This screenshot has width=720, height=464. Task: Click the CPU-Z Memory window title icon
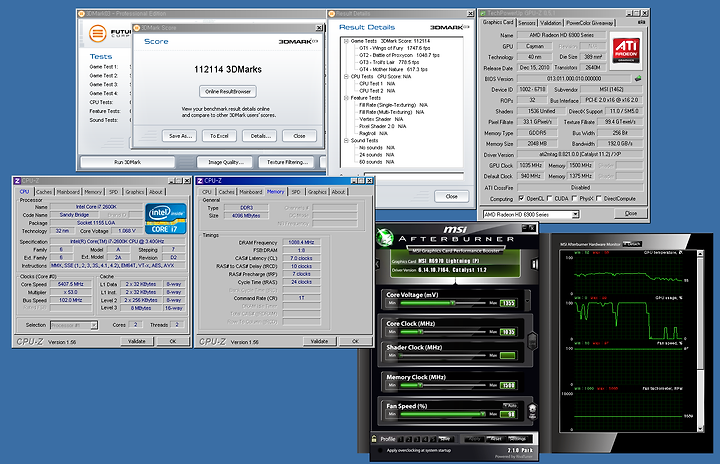[x=200, y=181]
